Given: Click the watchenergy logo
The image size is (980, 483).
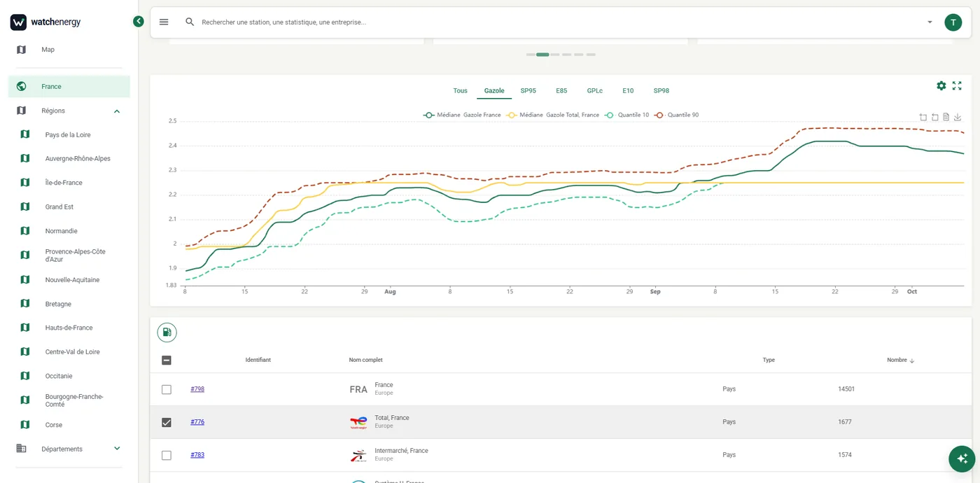Looking at the screenshot, I should tap(45, 22).
